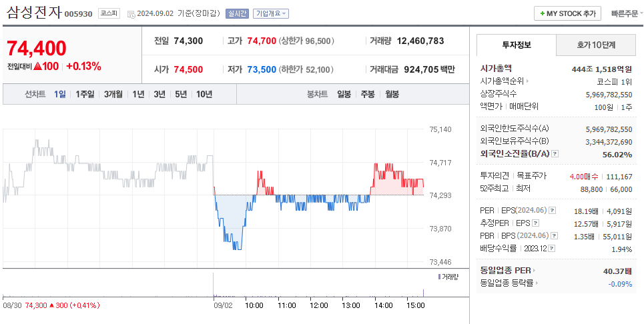
Task: Click the 외국인보유주식수 value 3,344,372,690
Action: pos(609,142)
